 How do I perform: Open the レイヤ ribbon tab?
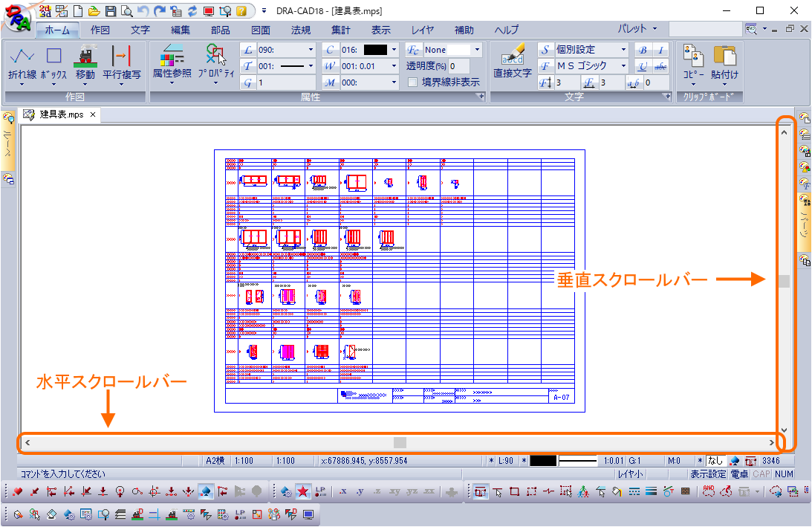click(423, 30)
